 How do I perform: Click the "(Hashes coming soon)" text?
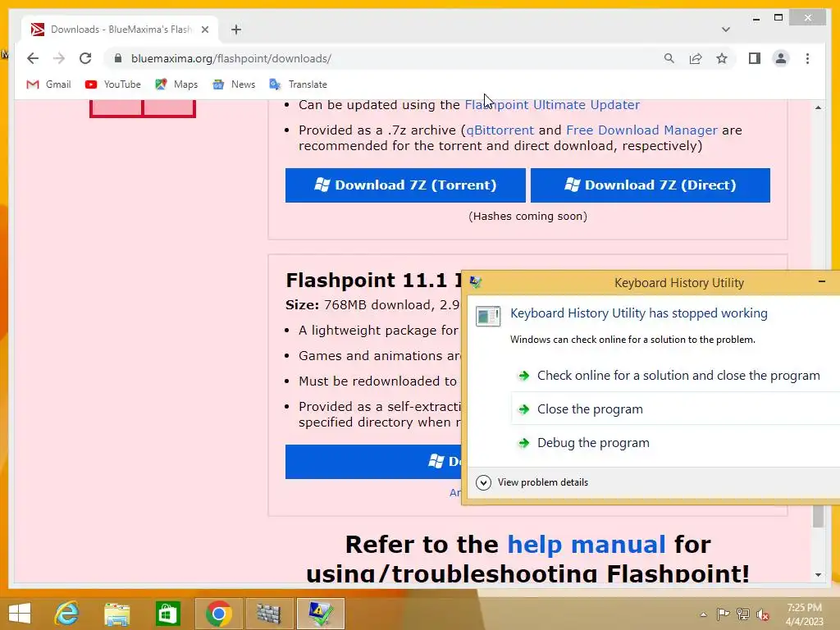(x=527, y=217)
